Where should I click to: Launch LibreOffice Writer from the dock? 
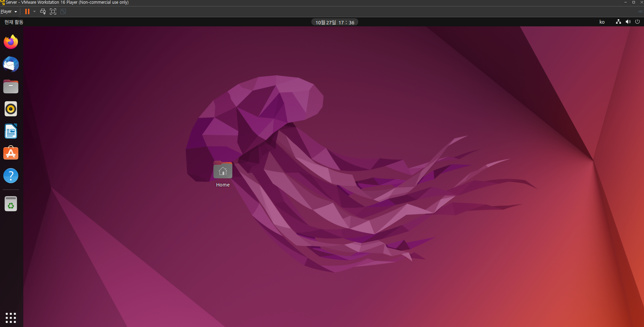point(11,131)
